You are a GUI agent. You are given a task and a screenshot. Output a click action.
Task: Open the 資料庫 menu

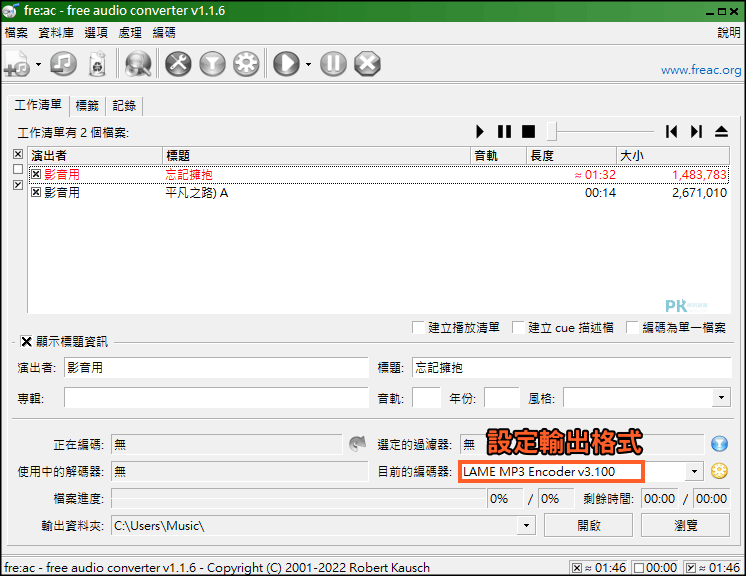tap(56, 32)
